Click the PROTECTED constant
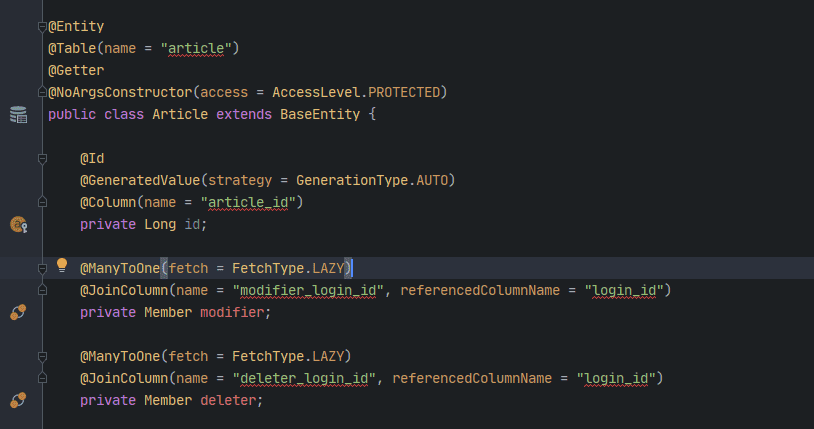Screen dimensions: 814x429 point(404,92)
